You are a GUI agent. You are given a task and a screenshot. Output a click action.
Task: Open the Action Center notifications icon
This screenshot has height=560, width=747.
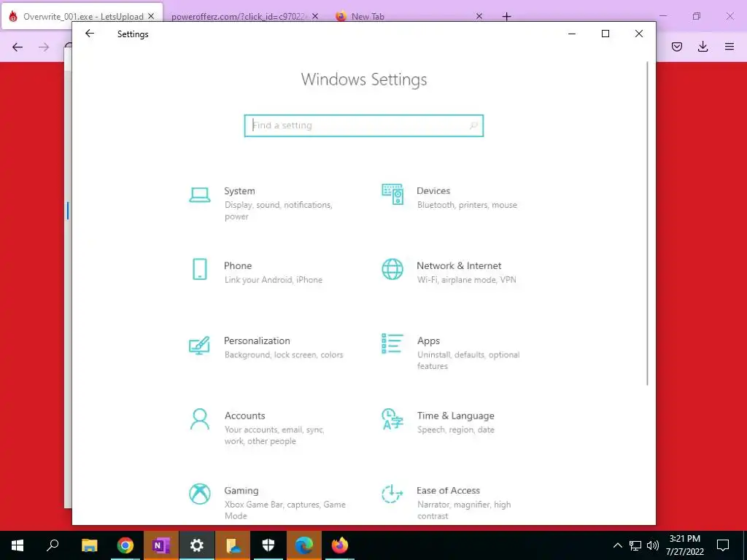pos(723,545)
